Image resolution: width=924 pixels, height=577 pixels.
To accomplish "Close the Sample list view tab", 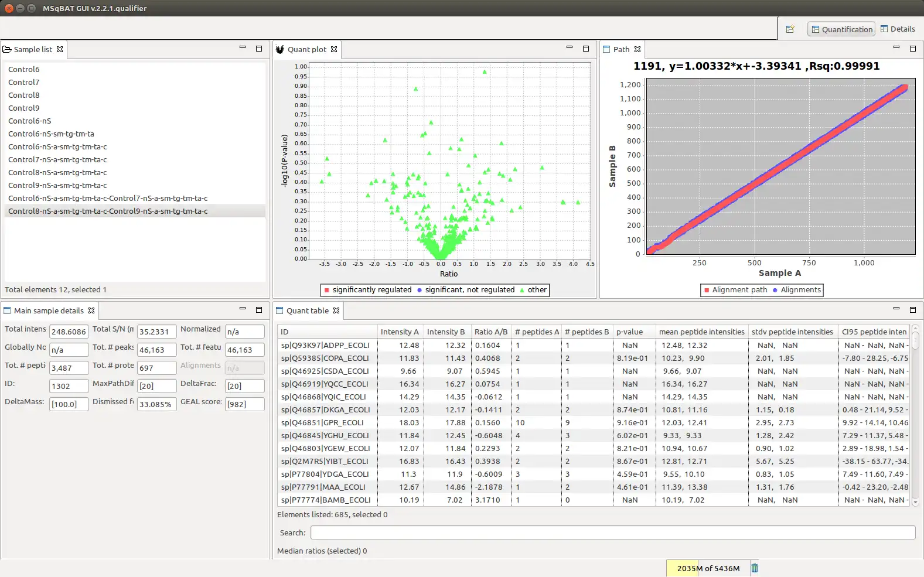I will pos(60,50).
